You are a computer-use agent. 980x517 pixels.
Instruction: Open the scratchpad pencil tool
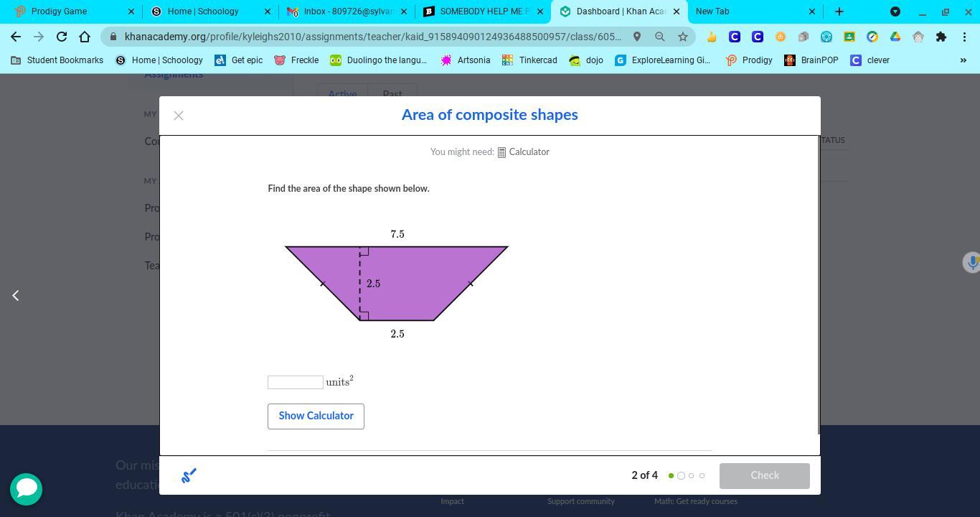pos(189,475)
